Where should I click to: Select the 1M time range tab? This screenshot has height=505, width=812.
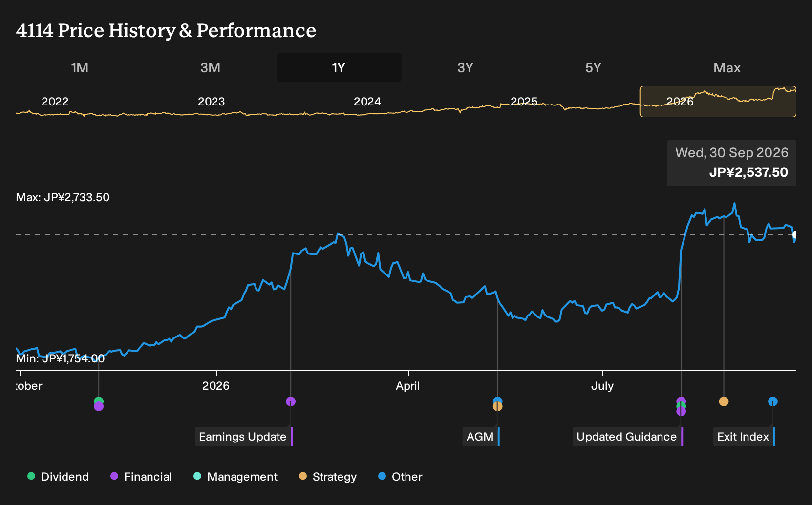[x=80, y=67]
